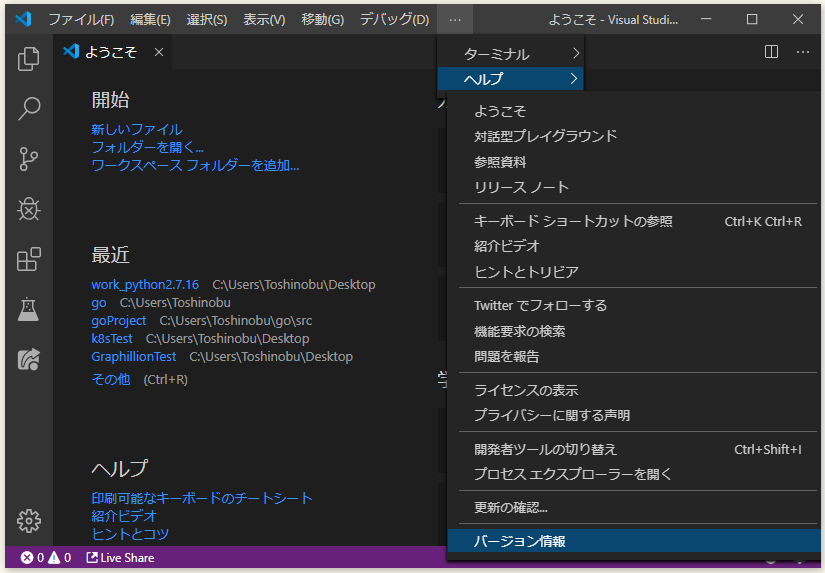This screenshot has width=825, height=573.
Task: Choose プロセス エクスプローラーを開く menu item
Action: (x=634, y=474)
